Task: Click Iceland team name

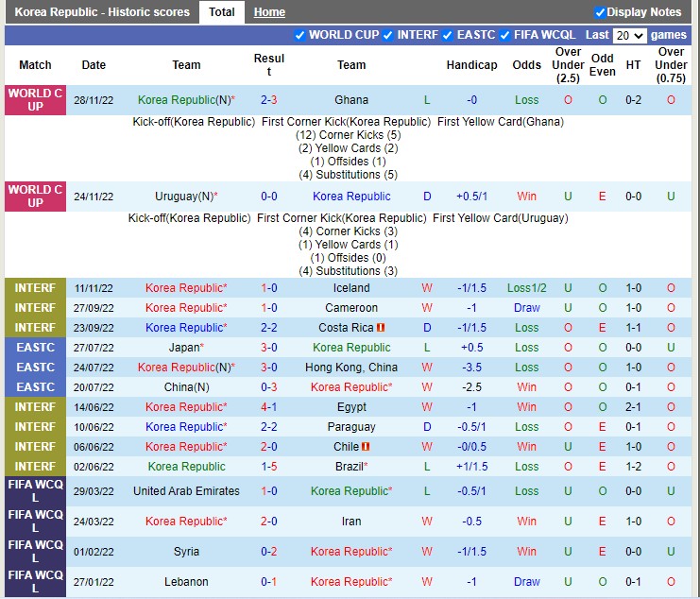Action: coord(351,288)
